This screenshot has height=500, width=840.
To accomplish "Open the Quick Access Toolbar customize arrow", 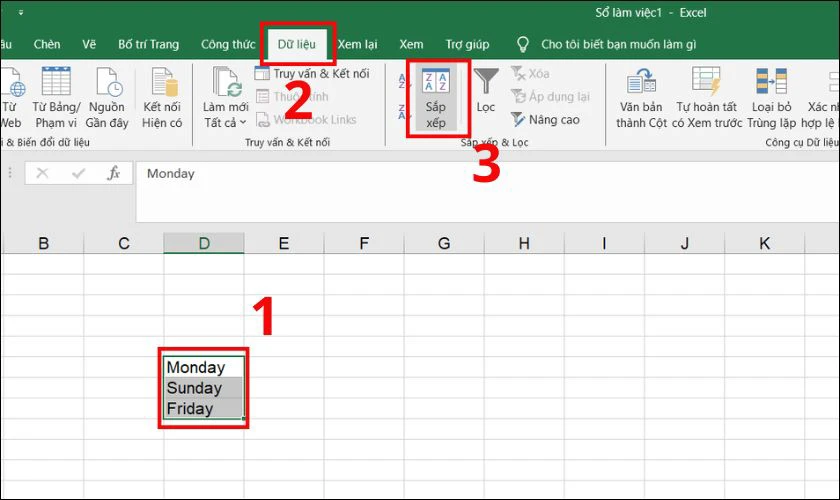I will point(21,12).
